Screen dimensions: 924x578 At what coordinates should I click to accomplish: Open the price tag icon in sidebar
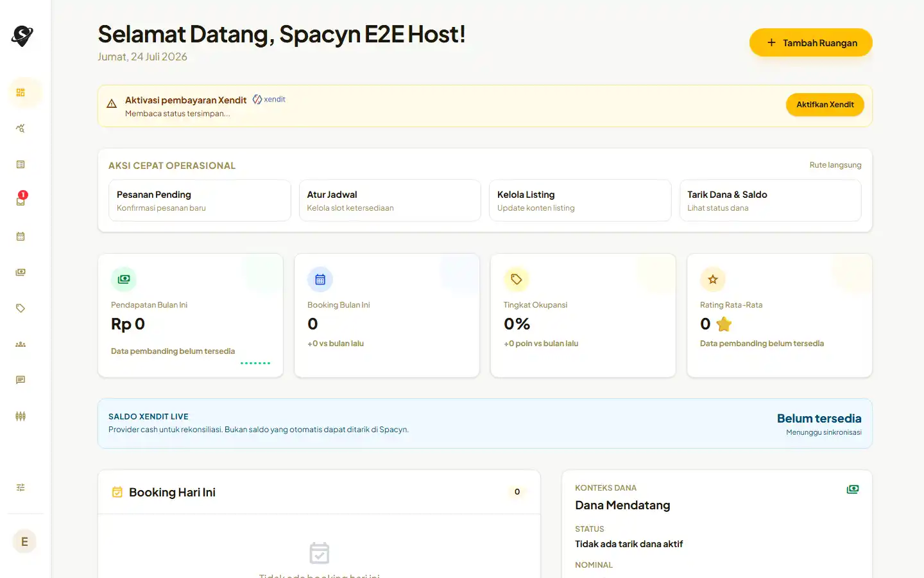coord(21,308)
